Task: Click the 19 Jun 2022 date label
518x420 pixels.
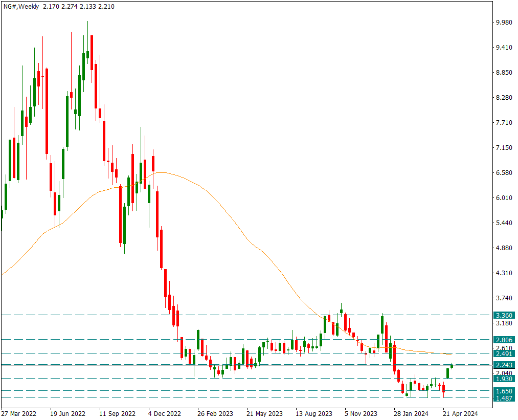Action: coord(67,413)
